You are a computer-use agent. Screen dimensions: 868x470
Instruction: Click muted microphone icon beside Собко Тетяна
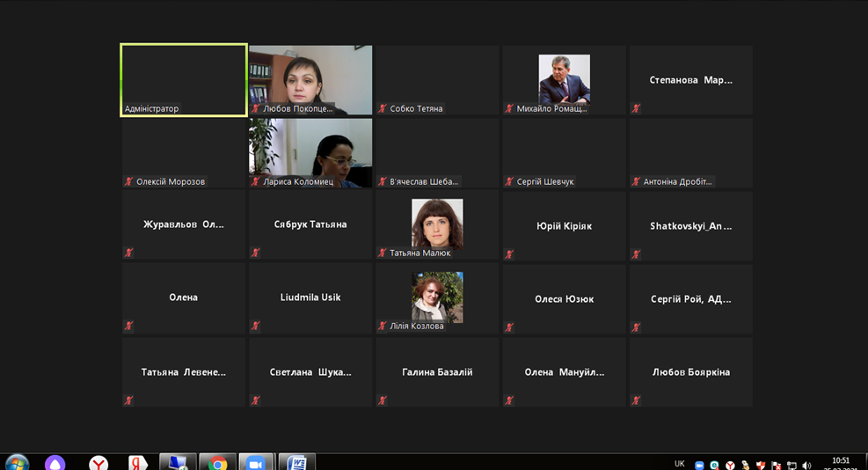pos(383,109)
